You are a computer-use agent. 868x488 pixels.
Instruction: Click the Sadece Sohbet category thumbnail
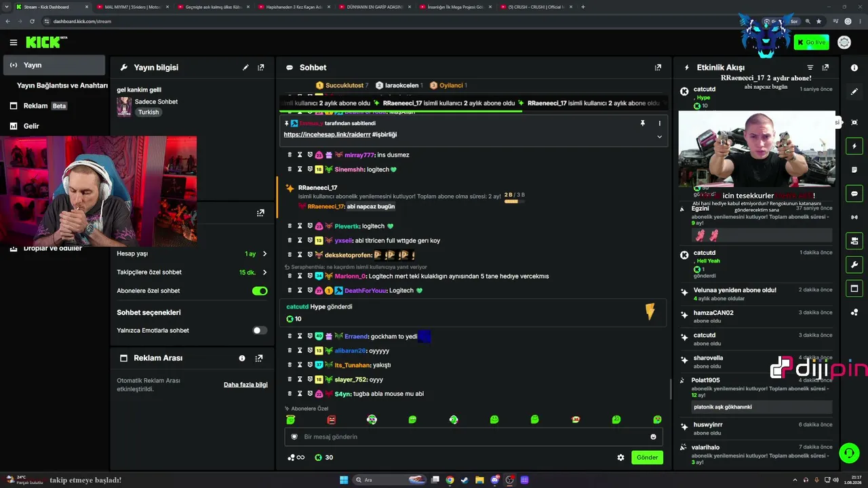[124, 106]
